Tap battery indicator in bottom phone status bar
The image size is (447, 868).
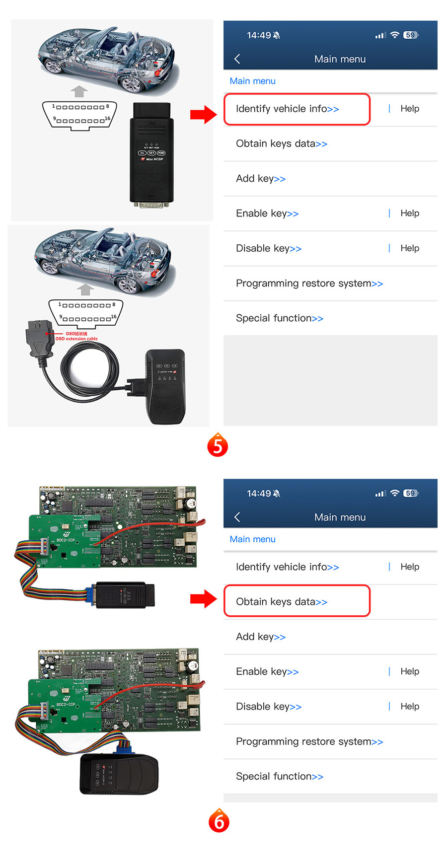411,494
